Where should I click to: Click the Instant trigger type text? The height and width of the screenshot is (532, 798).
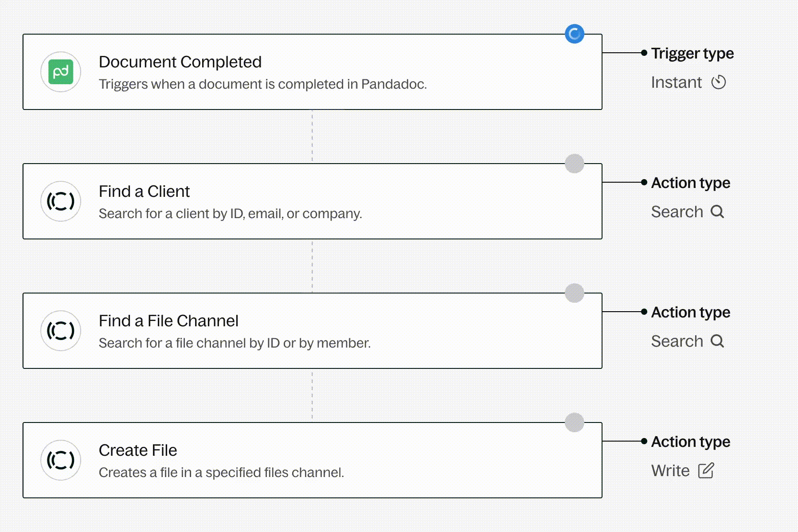coord(676,82)
